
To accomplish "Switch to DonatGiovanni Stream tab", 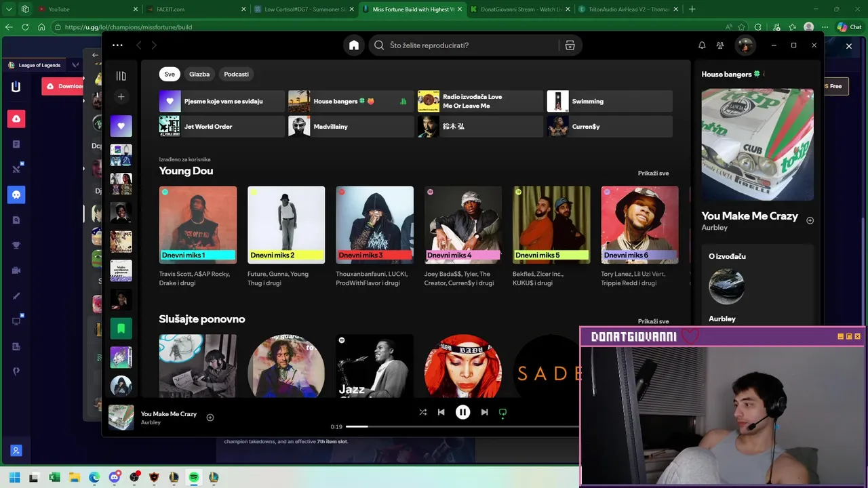I will click(x=520, y=9).
